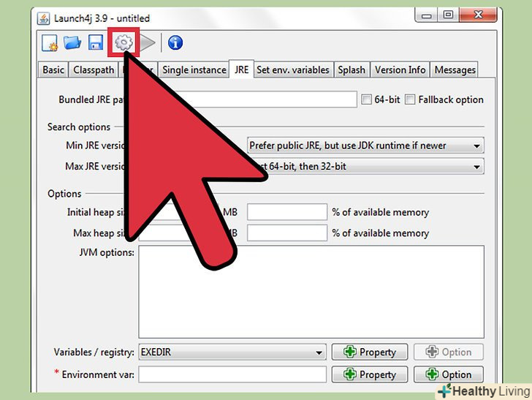Minimize the Launch4j window
Viewport: 532px width, 400px height.
(426, 15)
